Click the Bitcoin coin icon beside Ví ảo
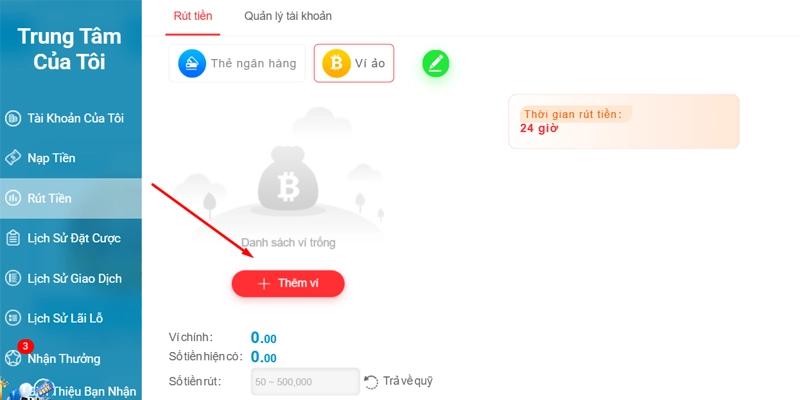Image resolution: width=800 pixels, height=400 pixels. coord(336,63)
